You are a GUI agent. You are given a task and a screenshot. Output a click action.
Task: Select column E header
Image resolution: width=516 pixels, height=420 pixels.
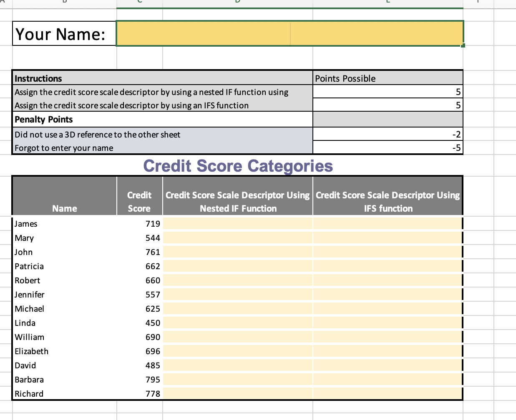click(x=387, y=2)
